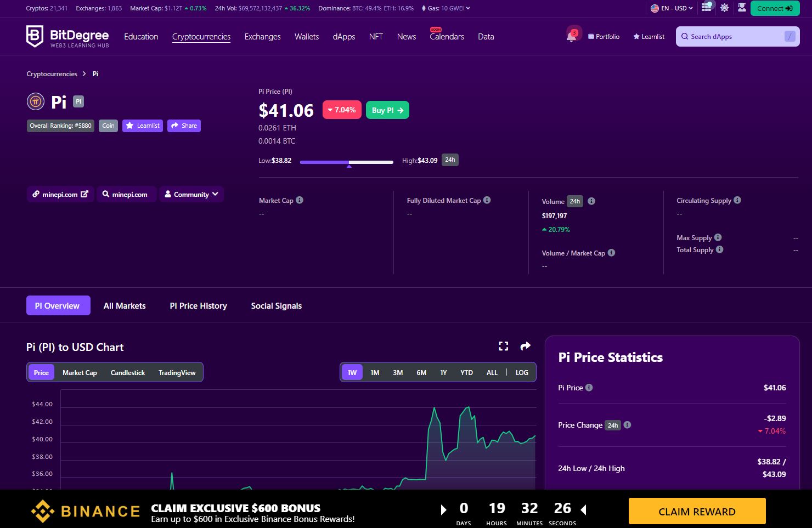This screenshot has height=528, width=812.
Task: Expand the Community dropdown
Action: (191, 194)
